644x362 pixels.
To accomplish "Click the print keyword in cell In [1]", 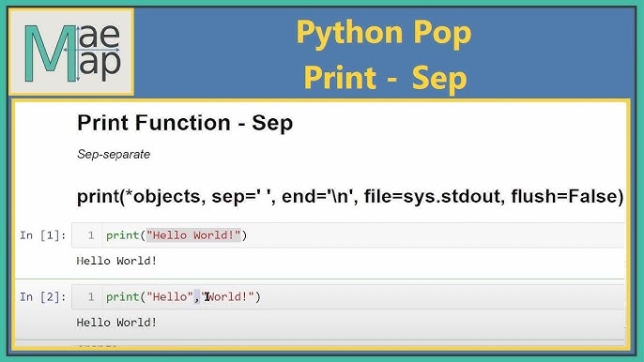I will click(x=122, y=235).
